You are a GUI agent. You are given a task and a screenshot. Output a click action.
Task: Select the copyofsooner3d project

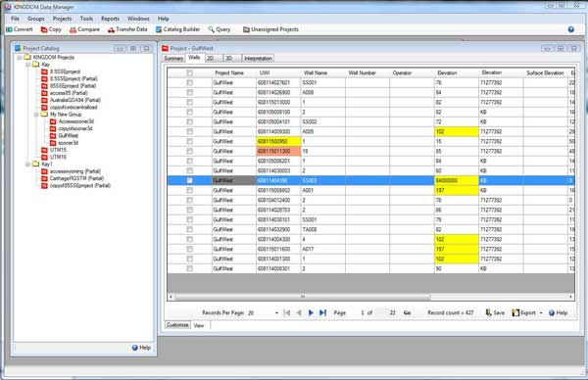[75, 128]
